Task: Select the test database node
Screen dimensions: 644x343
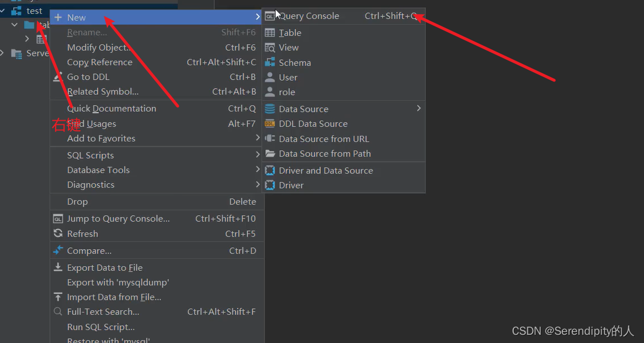Action: [x=33, y=11]
